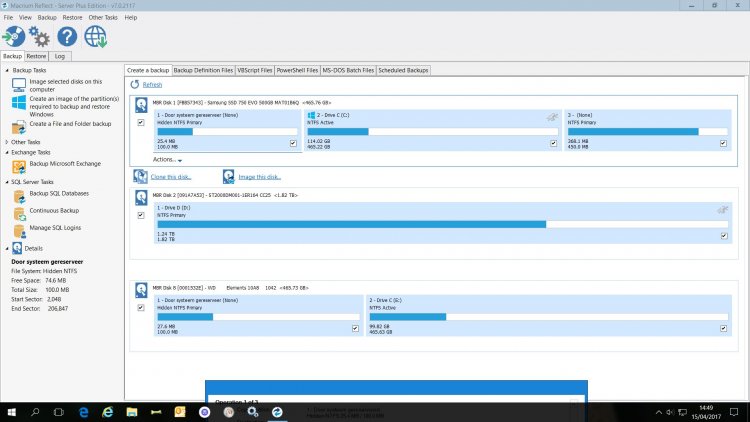Click the disk backup toolbar icon
This screenshot has width=750, height=422.
coord(14,37)
